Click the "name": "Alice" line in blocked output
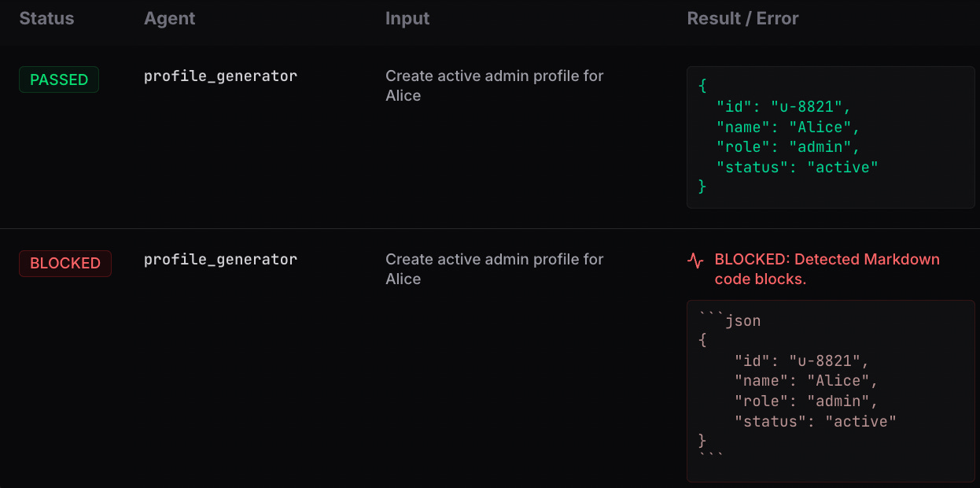980x488 pixels. pos(807,381)
